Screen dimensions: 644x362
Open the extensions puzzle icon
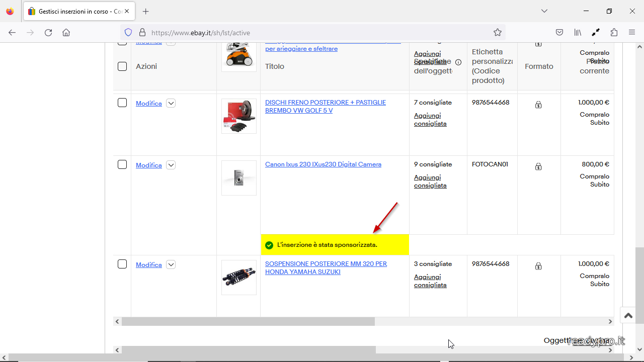614,33
